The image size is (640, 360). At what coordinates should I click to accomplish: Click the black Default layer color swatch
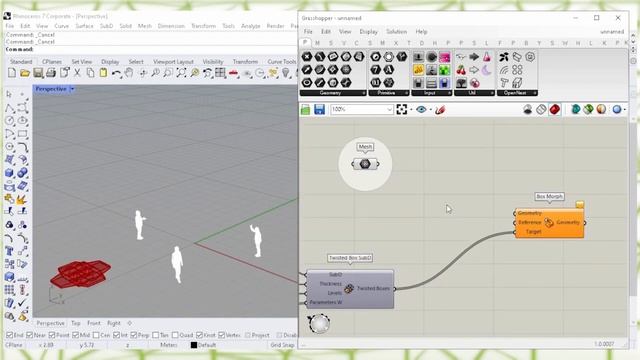click(194, 345)
